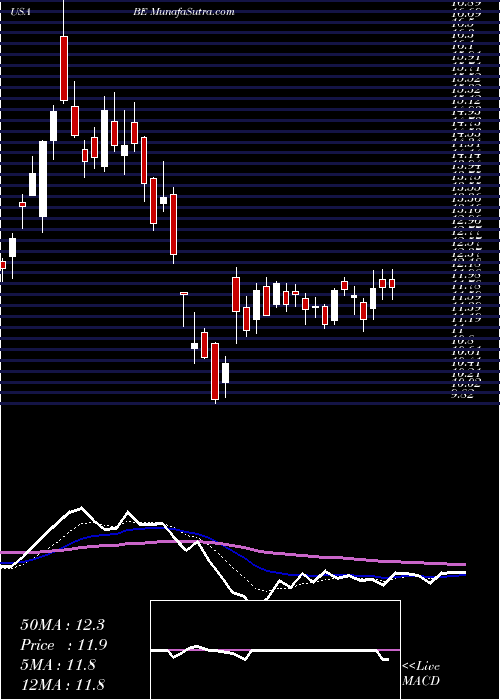Select the Price : 11.9 readout
The image size is (500, 700).
[x=64, y=645]
